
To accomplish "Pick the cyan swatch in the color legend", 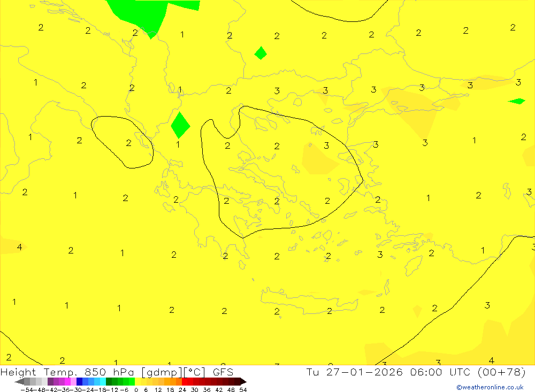I will (x=103, y=382).
